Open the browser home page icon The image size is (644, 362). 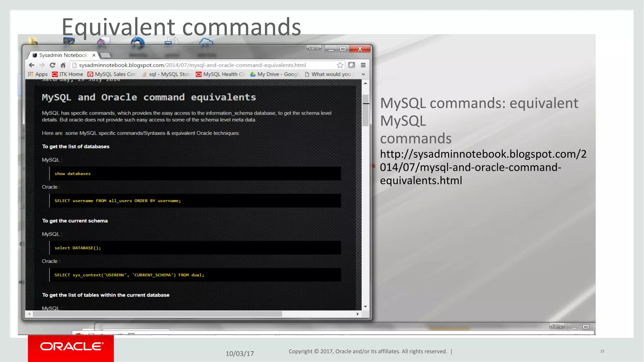63,65
